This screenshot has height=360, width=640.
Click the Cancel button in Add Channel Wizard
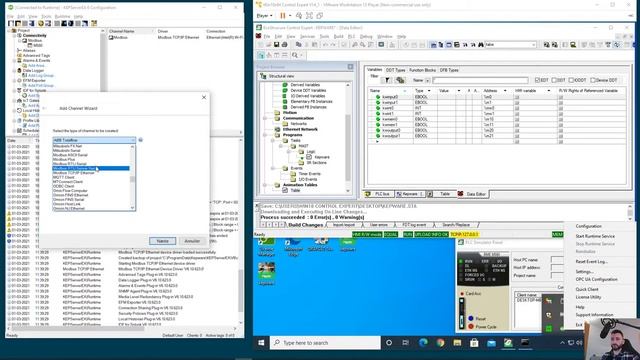192,241
